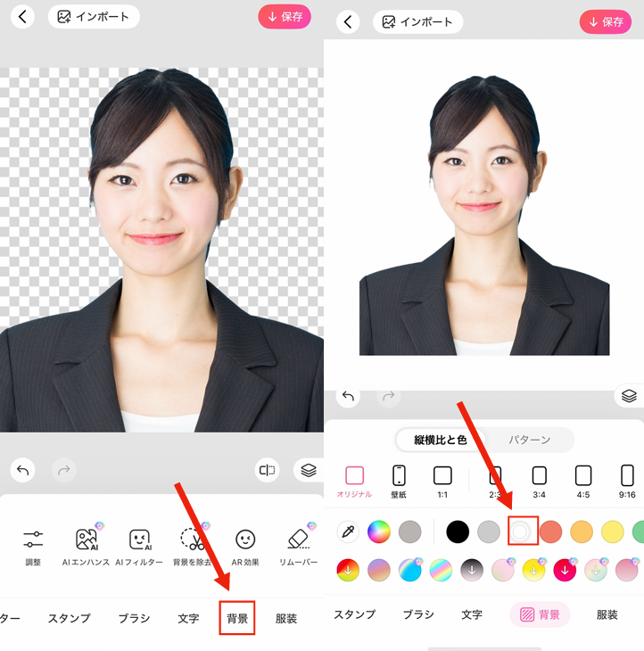The height and width of the screenshot is (651, 644).
Task: Redo edit in left screen
Action: [x=64, y=470]
